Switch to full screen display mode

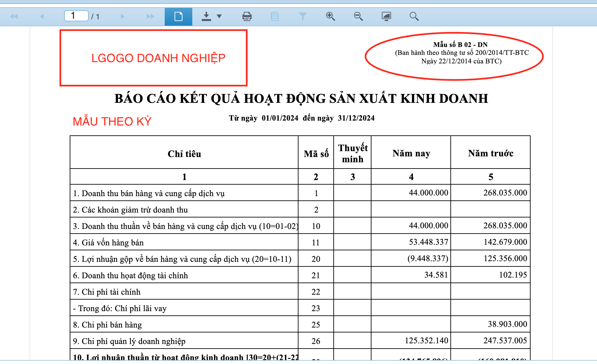pos(386,16)
